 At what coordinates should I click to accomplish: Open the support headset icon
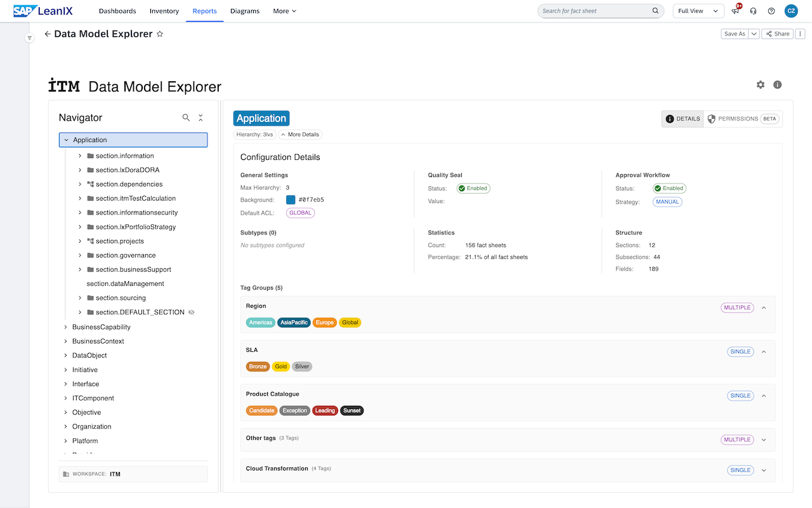pos(753,11)
